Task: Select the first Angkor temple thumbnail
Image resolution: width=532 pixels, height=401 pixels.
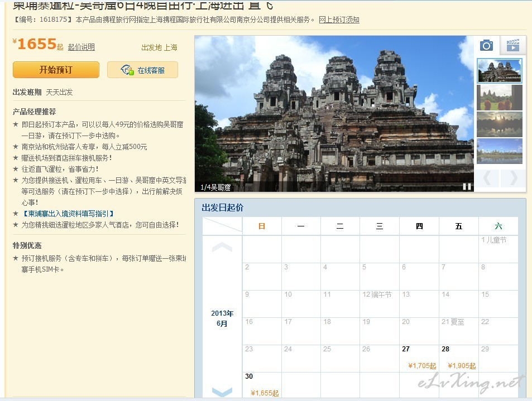Action: tap(500, 71)
